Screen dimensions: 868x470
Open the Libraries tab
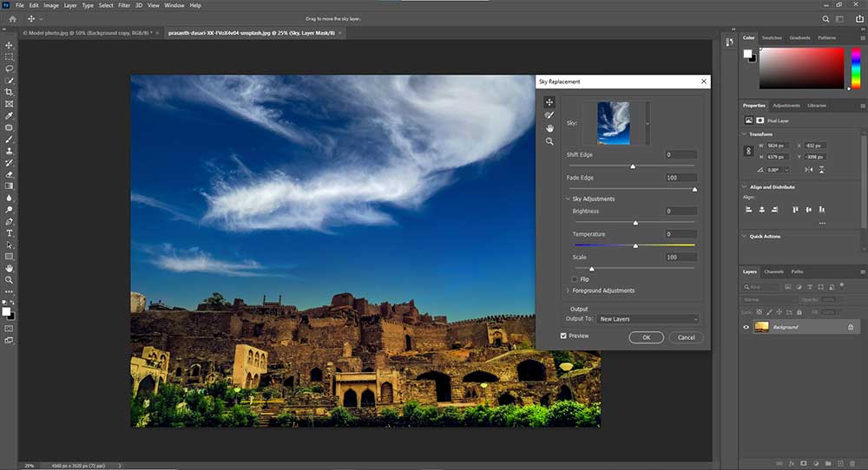[817, 106]
